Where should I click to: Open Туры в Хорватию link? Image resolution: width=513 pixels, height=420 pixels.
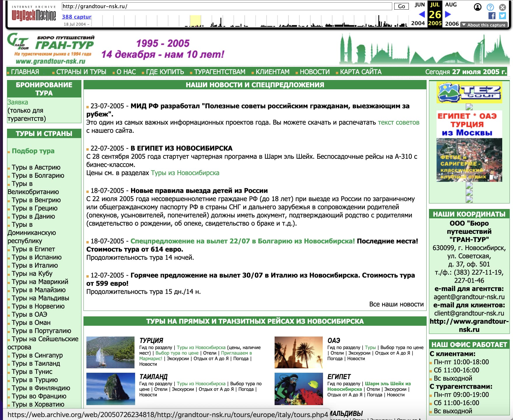pos(38,404)
